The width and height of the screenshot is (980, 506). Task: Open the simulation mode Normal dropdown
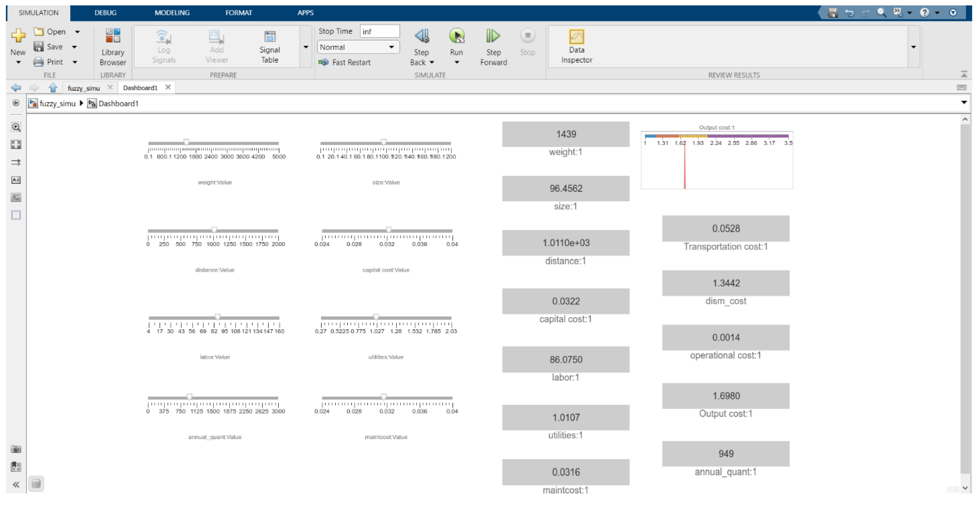coord(358,47)
